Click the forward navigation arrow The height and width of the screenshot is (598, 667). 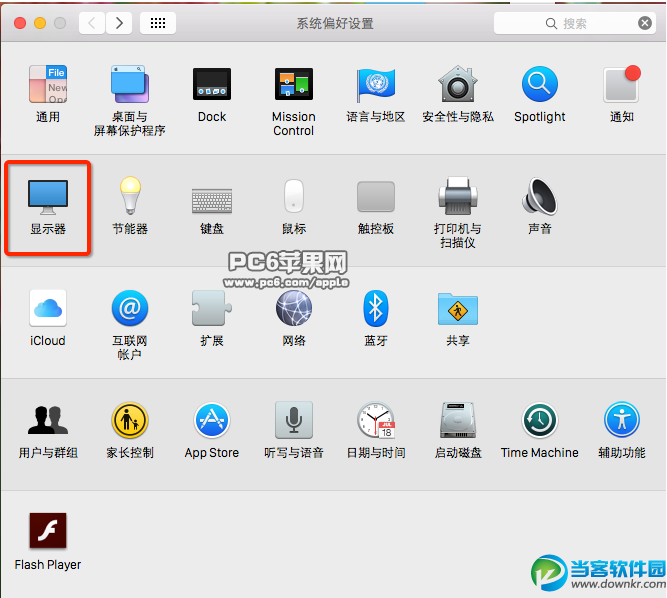(119, 23)
